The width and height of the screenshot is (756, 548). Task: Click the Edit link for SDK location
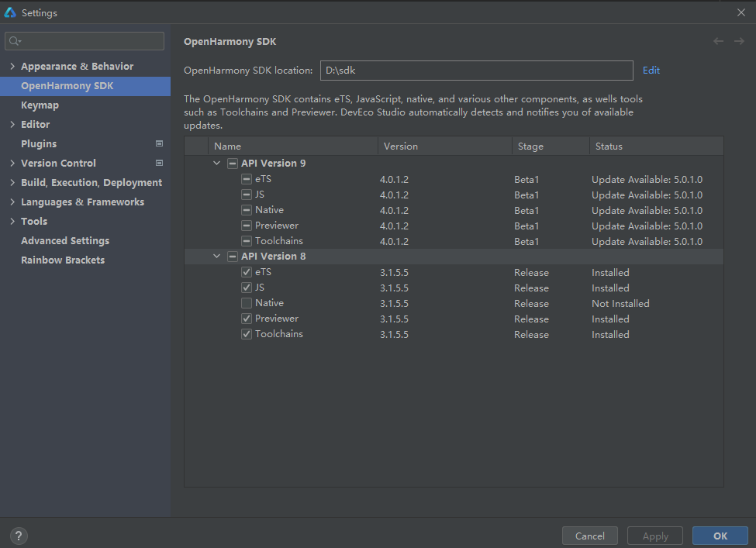click(x=651, y=71)
